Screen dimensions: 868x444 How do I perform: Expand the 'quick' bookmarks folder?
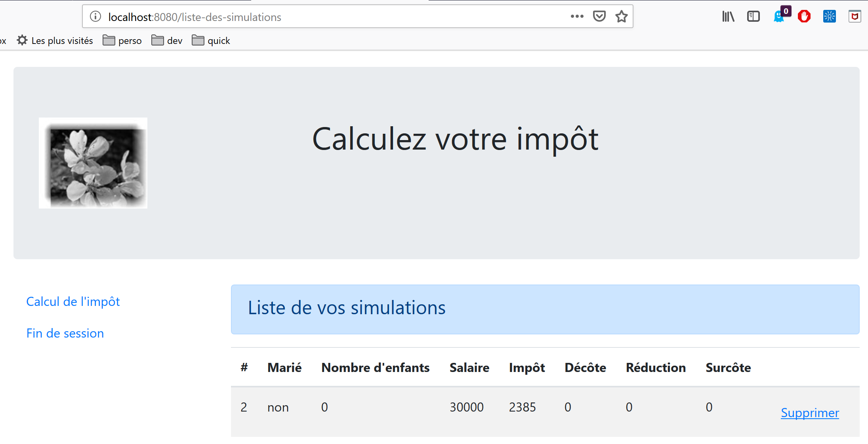tap(211, 41)
